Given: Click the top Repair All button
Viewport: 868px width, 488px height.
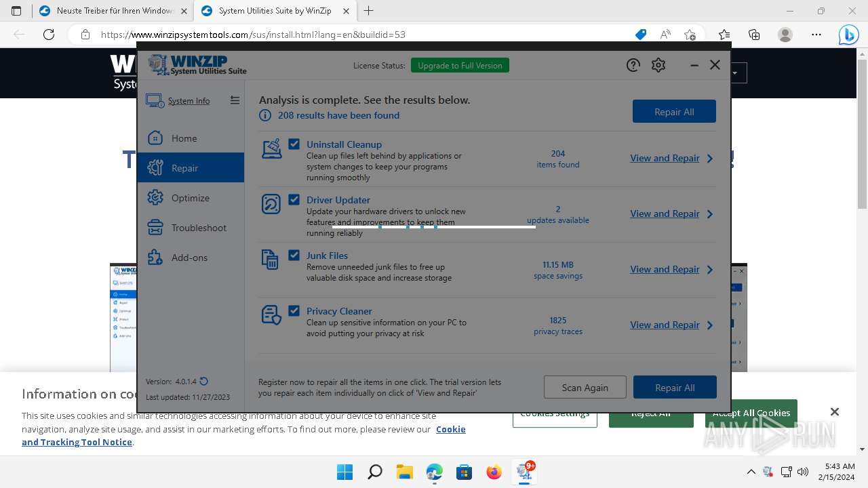Looking at the screenshot, I should click(x=674, y=112).
